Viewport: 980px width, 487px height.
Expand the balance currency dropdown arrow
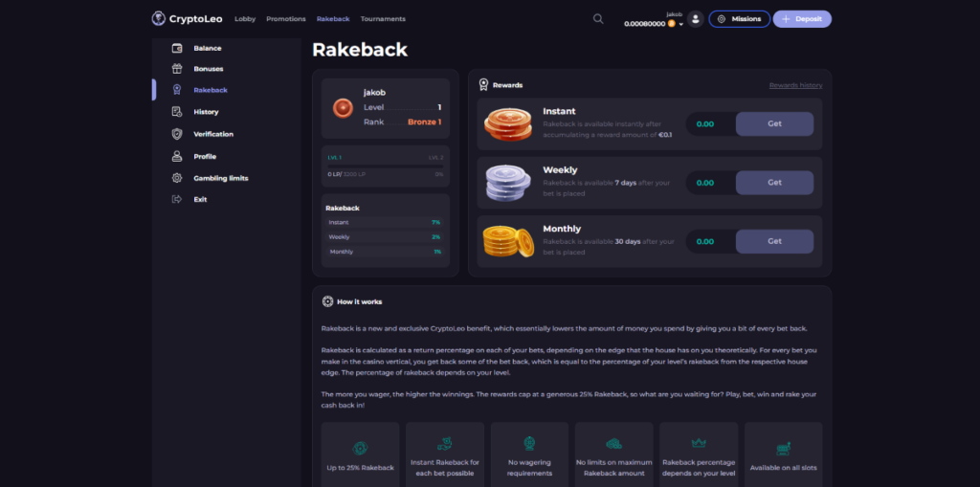681,24
